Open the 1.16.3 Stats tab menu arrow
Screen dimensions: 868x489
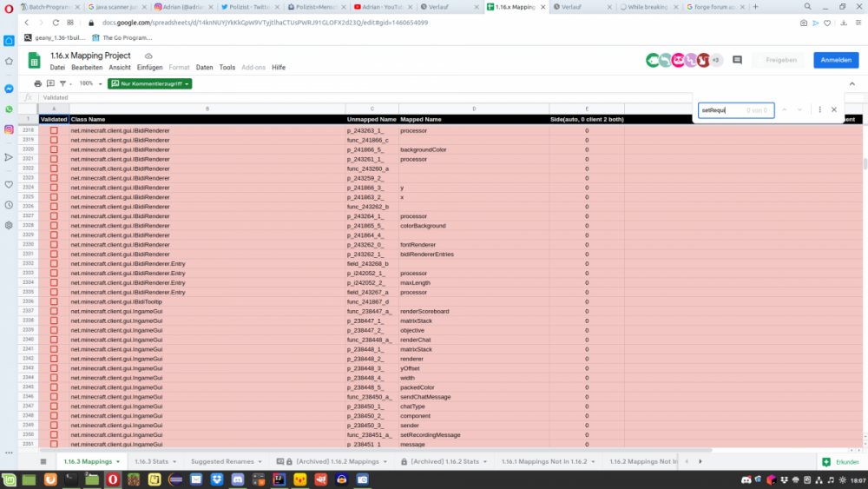[x=174, y=461]
